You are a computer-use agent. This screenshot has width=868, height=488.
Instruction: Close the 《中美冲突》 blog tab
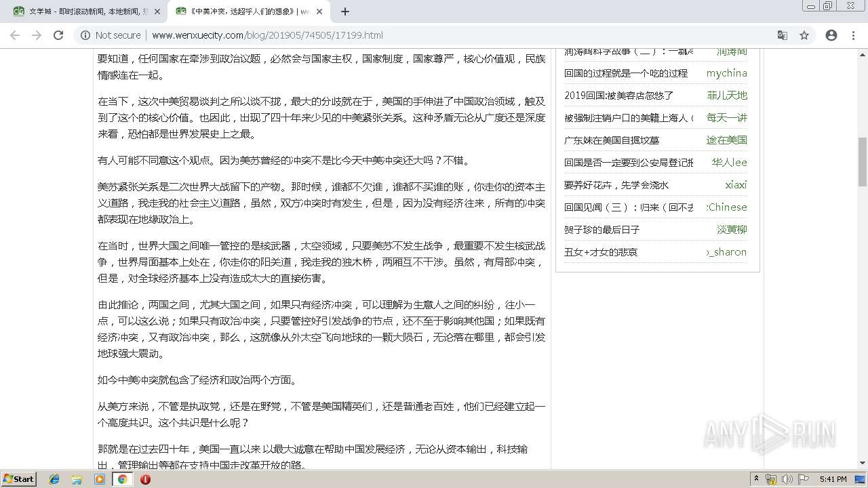click(319, 12)
